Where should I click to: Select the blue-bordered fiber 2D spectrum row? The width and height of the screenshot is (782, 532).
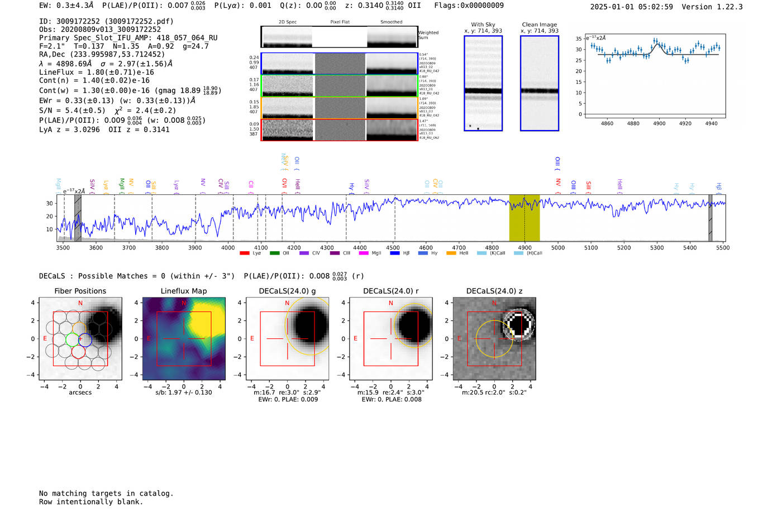click(339, 64)
